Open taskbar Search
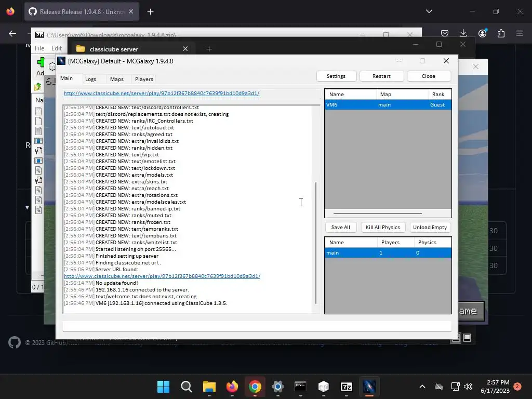532x399 pixels. coord(187,387)
